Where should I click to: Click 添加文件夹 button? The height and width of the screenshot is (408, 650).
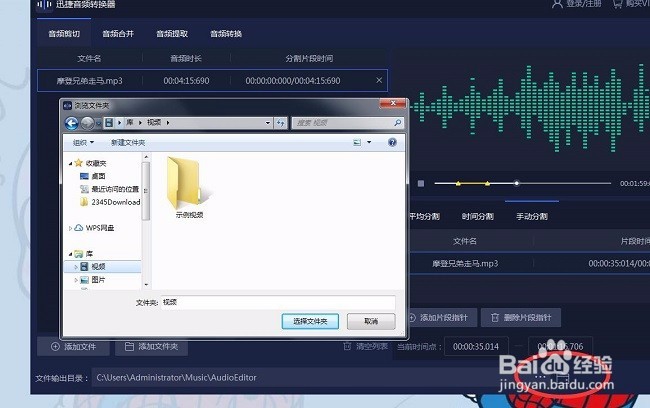151,347
